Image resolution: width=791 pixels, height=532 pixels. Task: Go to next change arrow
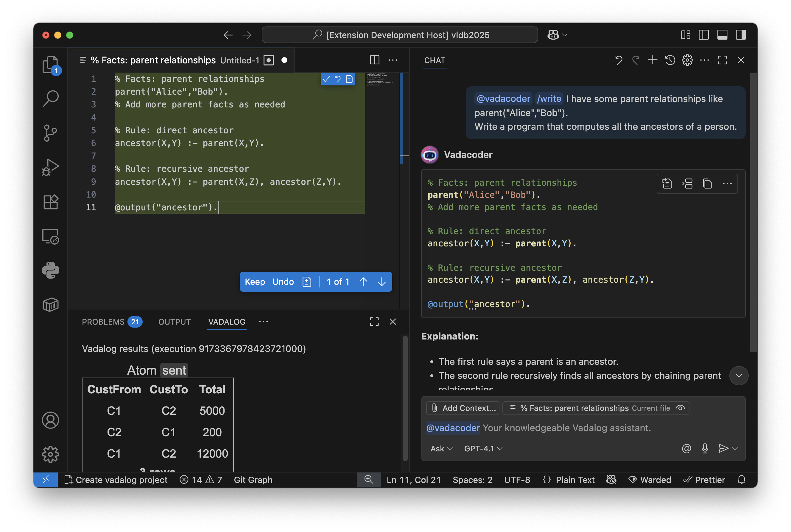[382, 281]
